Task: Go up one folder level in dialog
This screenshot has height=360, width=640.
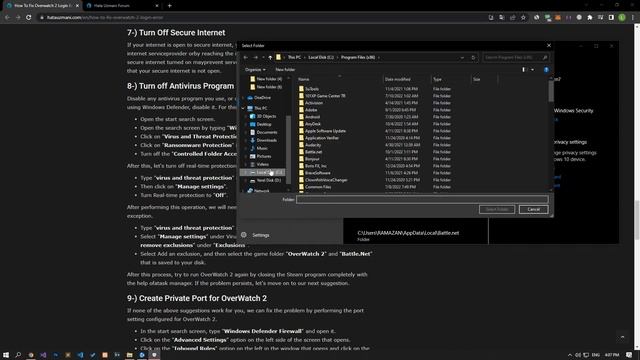Action: pos(270,58)
